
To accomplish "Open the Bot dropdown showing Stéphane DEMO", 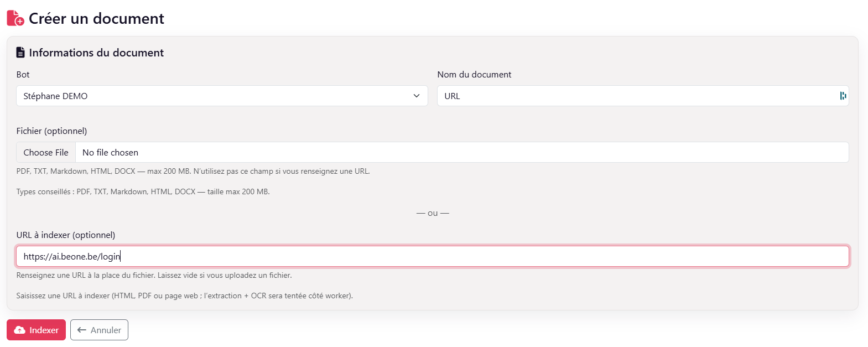I will tap(221, 96).
